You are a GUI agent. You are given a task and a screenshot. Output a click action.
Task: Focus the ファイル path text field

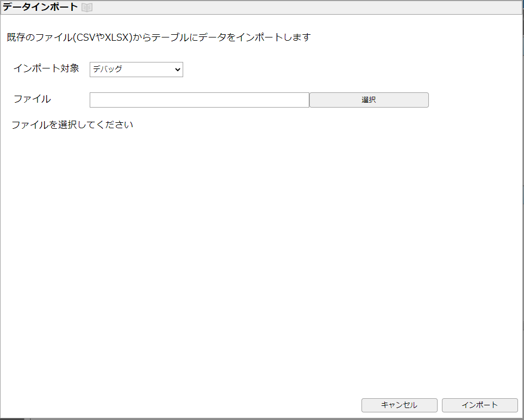point(199,100)
